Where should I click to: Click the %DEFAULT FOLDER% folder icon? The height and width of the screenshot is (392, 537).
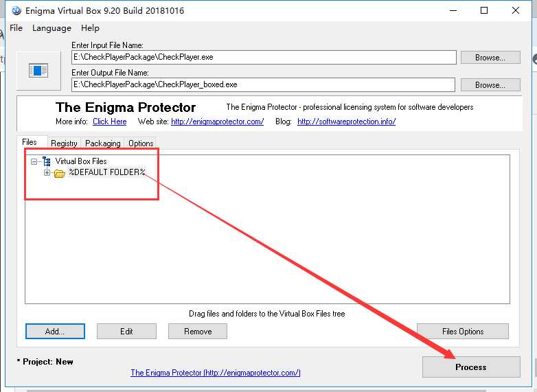click(x=60, y=173)
